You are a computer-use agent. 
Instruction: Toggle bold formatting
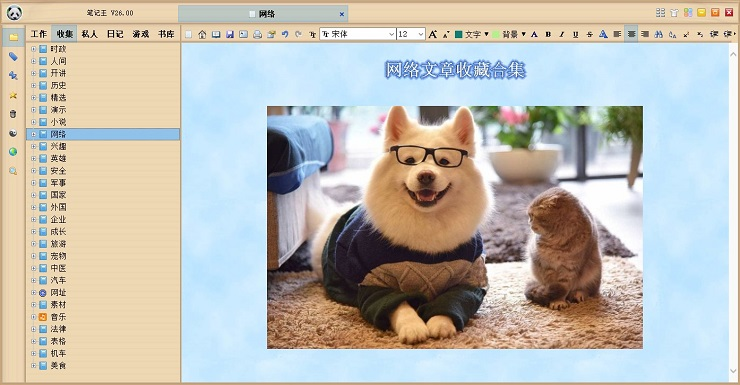(x=548, y=34)
